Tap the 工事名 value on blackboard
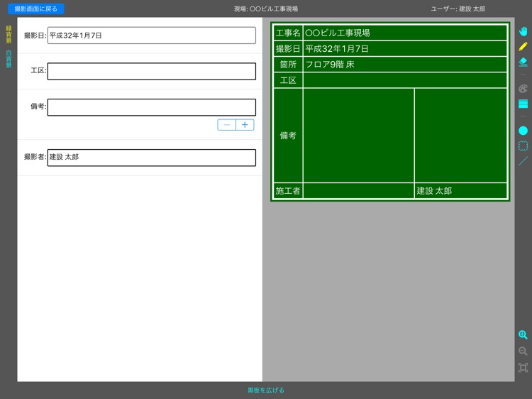This screenshot has width=532, height=399. tap(405, 33)
